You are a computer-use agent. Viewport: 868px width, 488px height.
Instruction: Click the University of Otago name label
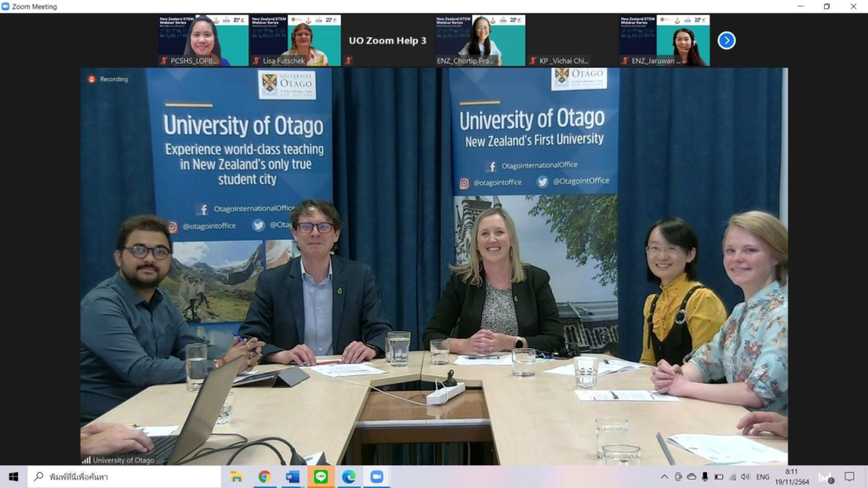click(124, 460)
